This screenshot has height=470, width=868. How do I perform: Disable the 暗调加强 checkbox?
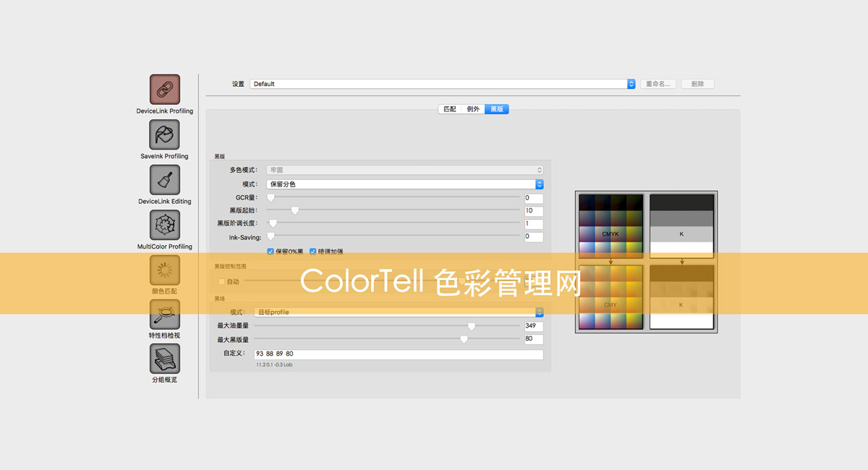(x=312, y=250)
